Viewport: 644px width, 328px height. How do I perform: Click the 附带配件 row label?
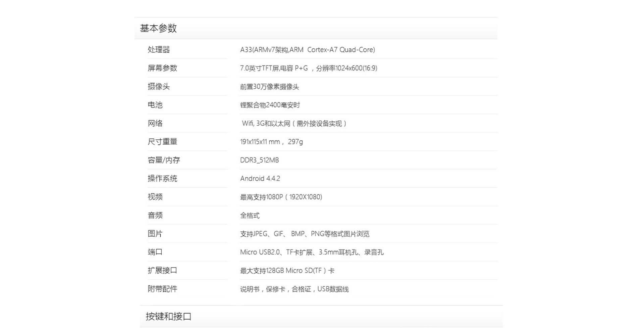[x=162, y=289]
